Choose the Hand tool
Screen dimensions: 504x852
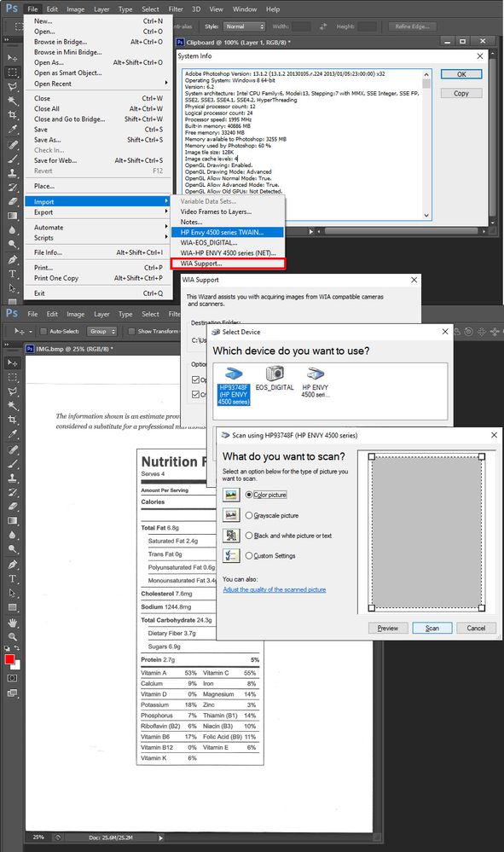coord(12,623)
